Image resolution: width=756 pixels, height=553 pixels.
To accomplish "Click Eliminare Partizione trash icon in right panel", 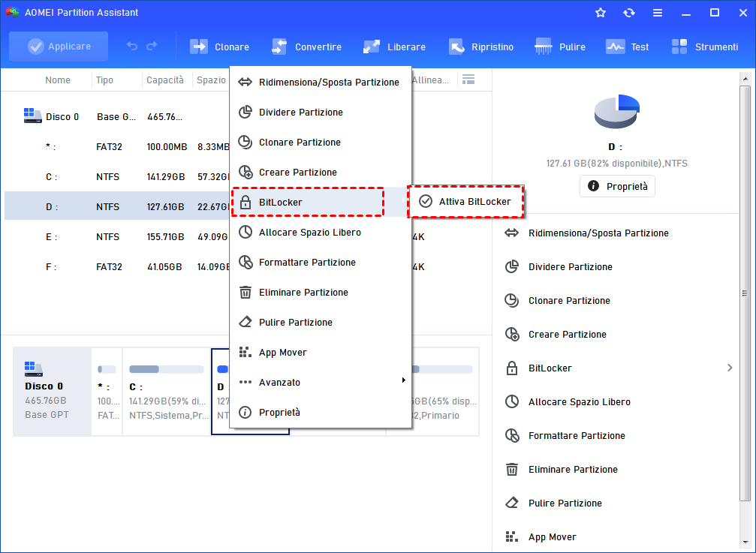I will [511, 469].
